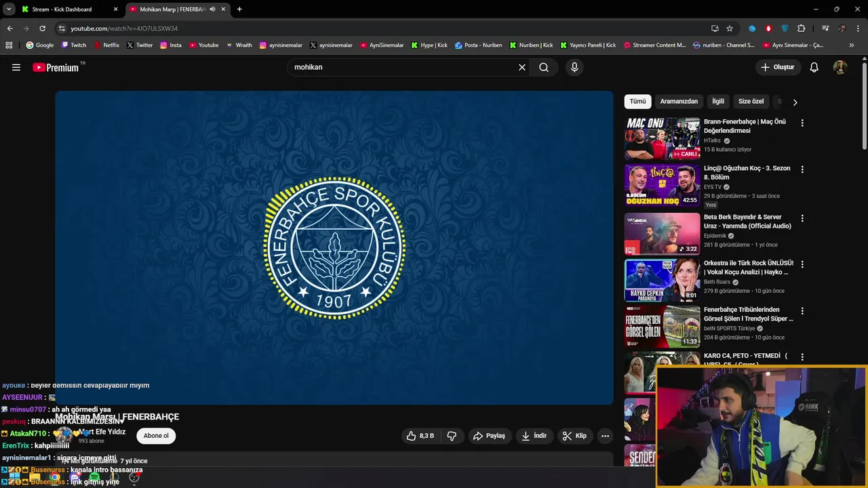Subscribe with the Abone ol button
Screen dimensions: 868x488
click(x=156, y=436)
